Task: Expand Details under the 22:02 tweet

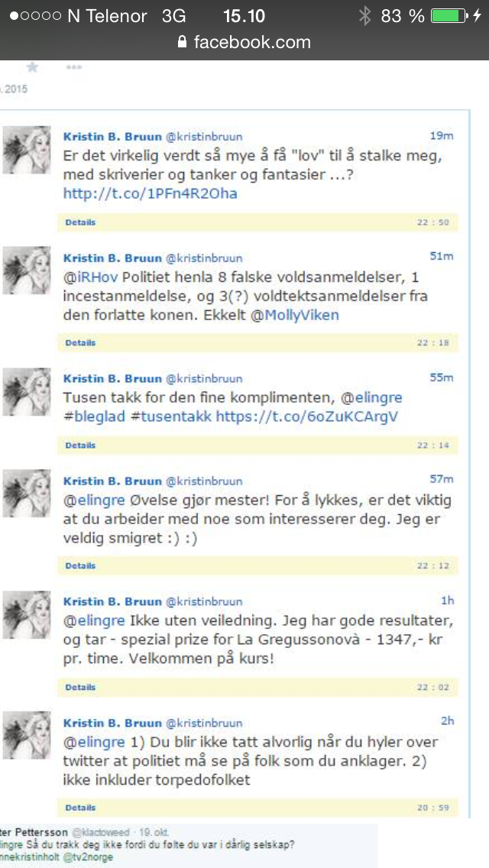Action: [80, 687]
